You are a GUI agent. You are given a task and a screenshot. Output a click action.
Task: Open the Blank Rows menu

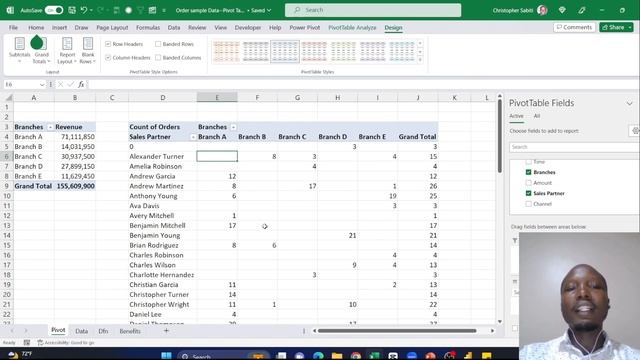88,50
